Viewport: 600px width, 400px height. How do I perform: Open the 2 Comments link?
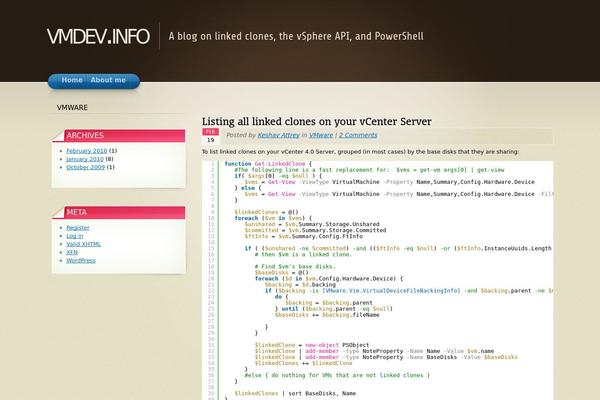358,135
